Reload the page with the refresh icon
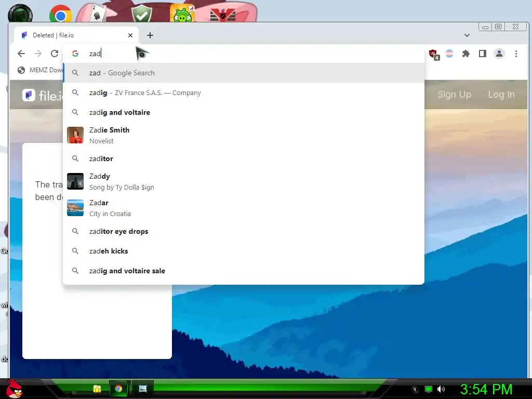The height and width of the screenshot is (399, 532). coord(55,54)
